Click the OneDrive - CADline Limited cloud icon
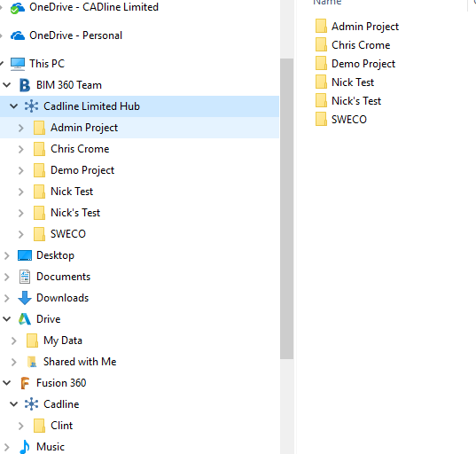This screenshot has width=476, height=454. pyautogui.click(x=18, y=8)
